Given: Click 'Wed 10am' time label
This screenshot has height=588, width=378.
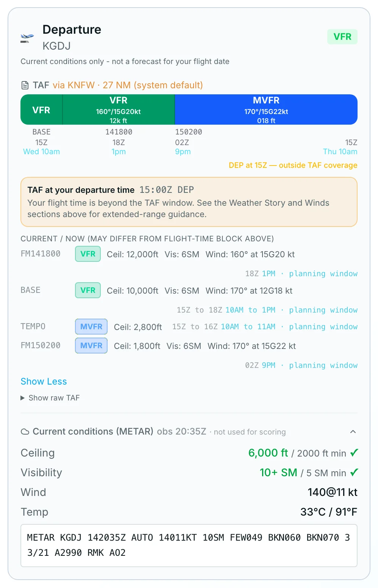Looking at the screenshot, I should click(42, 152).
